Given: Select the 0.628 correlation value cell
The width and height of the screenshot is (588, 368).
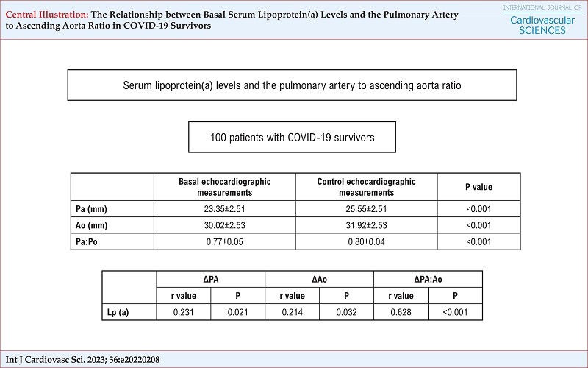Looking at the screenshot, I should (401, 312).
